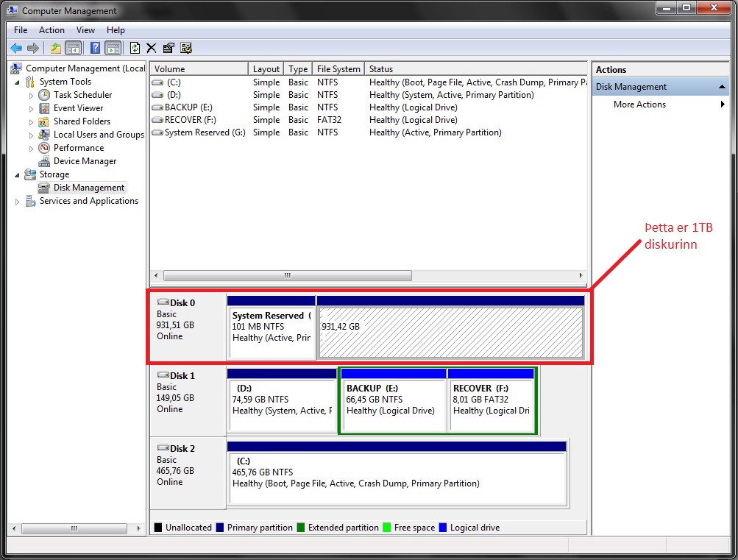Viewport: 738px width, 560px height.
Task: Click the Forward navigation arrow
Action: (33, 48)
